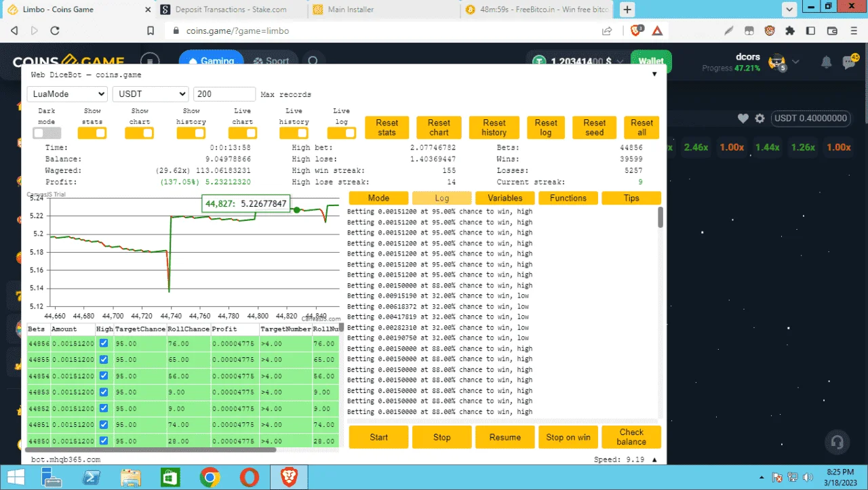
Task: Click the Stop on win button
Action: (568, 437)
